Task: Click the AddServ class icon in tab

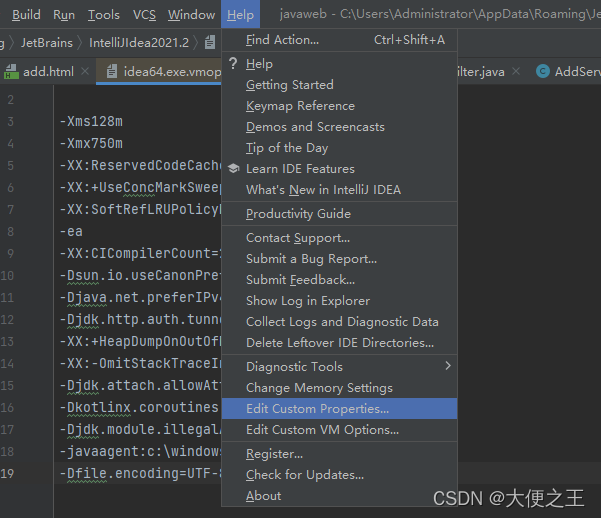Action: (x=543, y=71)
